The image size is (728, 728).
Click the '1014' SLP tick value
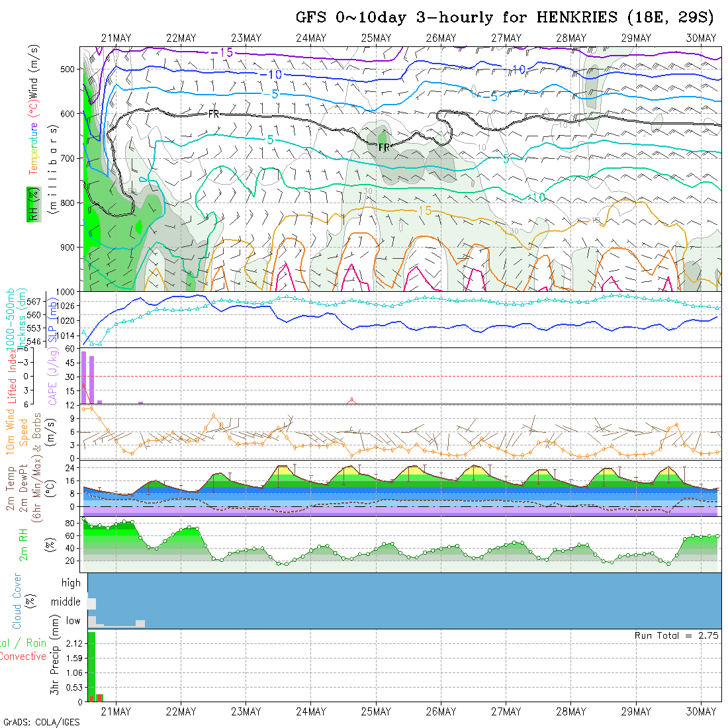65,336
